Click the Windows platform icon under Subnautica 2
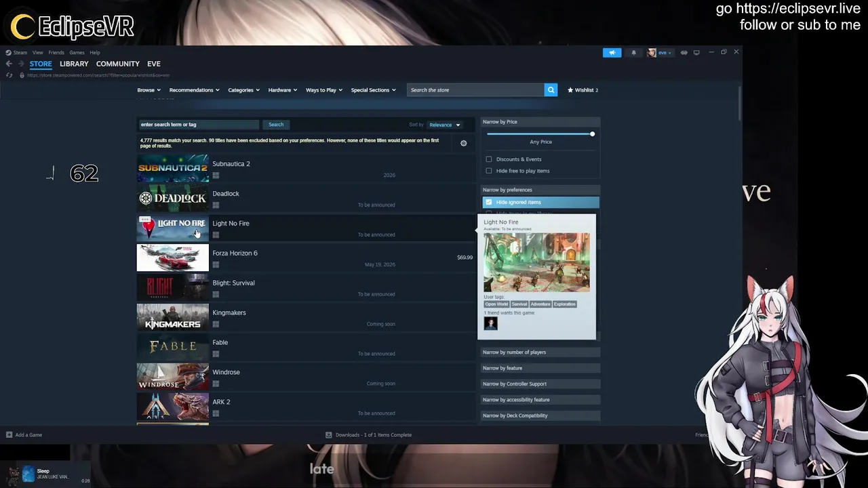The width and height of the screenshot is (868, 488). 216,175
